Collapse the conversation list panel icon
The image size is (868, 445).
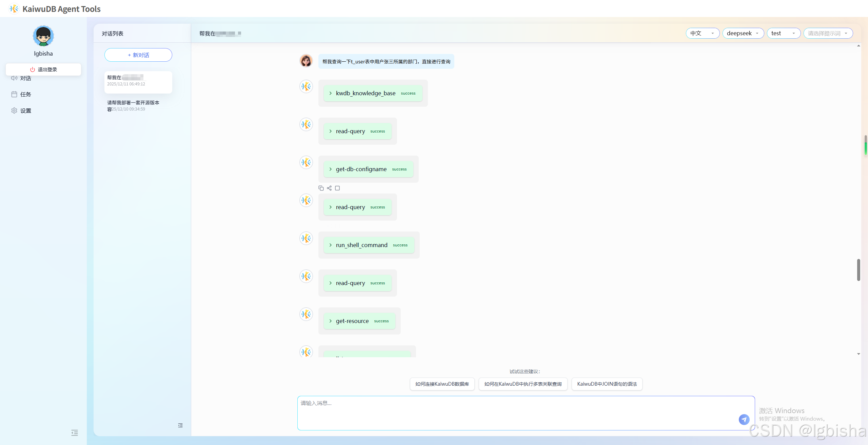coord(180,425)
